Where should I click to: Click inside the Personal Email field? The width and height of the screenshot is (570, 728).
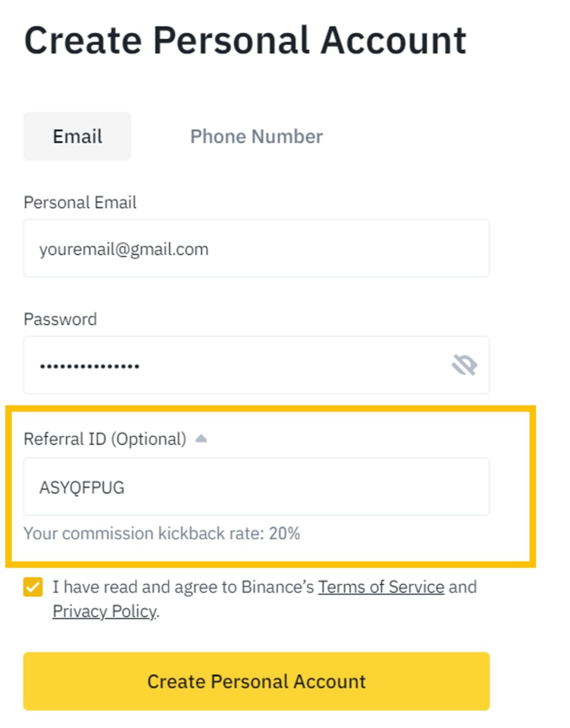pyautogui.click(x=256, y=248)
